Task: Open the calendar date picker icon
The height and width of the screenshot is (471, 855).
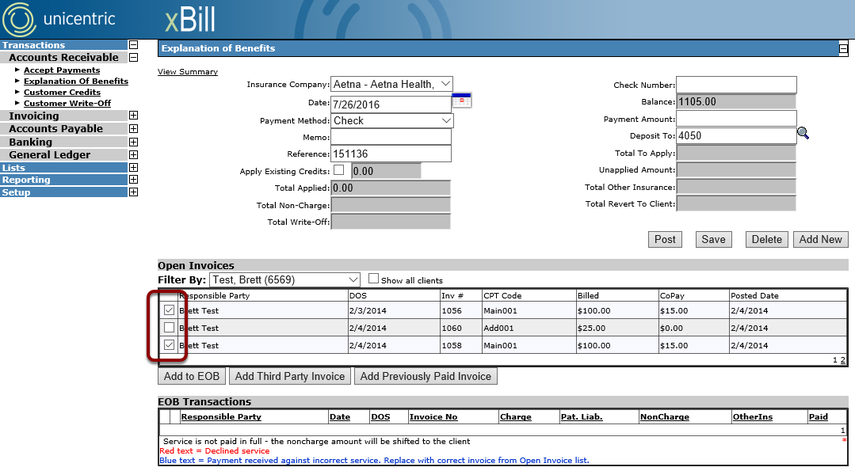Action: (461, 101)
